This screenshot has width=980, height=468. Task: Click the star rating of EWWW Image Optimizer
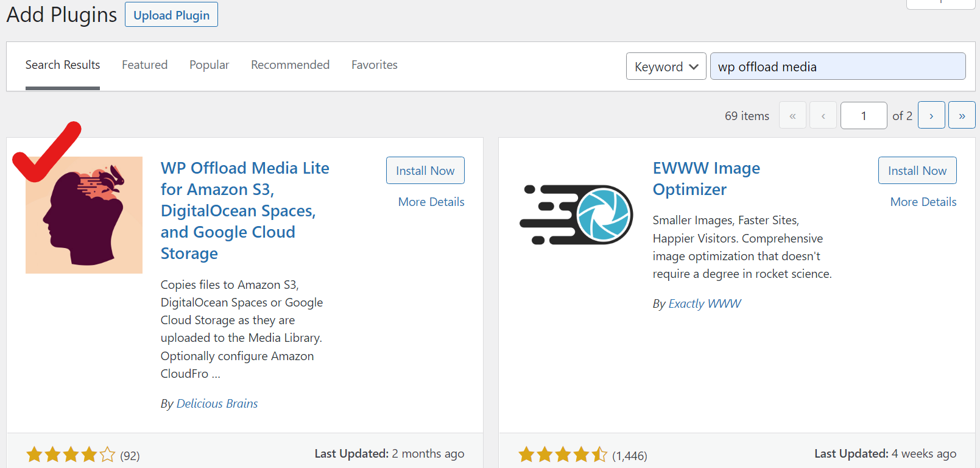pyautogui.click(x=563, y=455)
